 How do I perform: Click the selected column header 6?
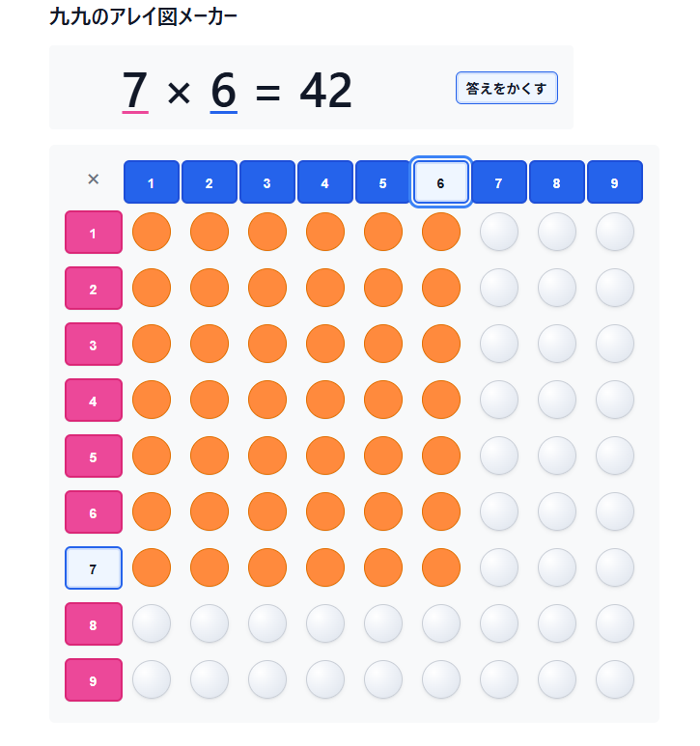point(441,182)
